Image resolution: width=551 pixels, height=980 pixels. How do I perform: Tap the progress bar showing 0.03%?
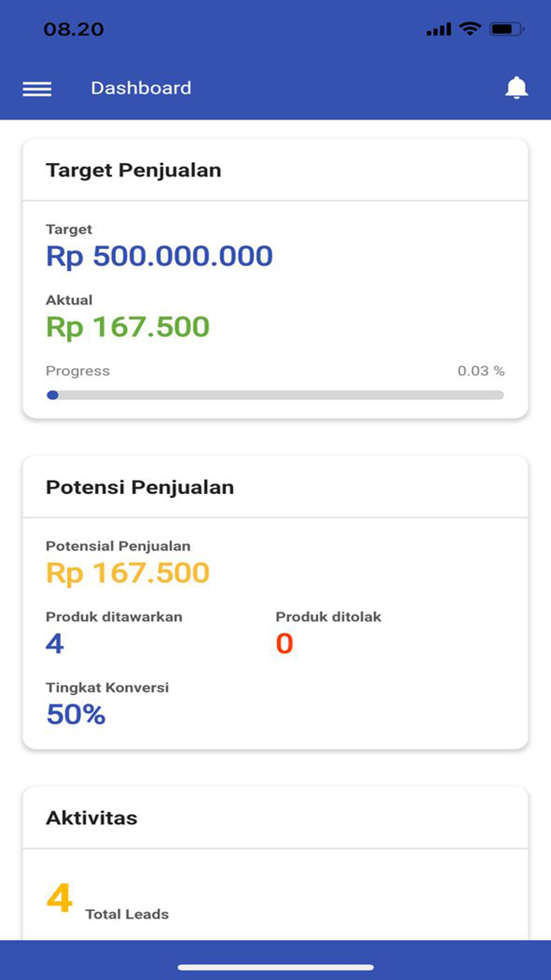coord(275,395)
